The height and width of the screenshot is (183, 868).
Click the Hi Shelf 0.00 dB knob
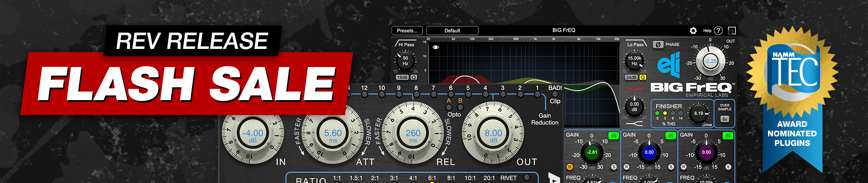pyautogui.click(x=634, y=107)
